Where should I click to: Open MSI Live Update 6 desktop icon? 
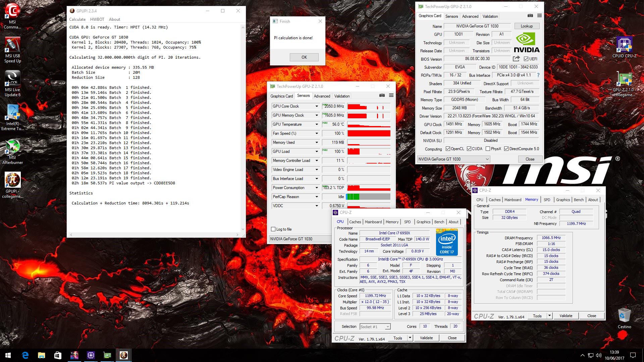point(12,84)
